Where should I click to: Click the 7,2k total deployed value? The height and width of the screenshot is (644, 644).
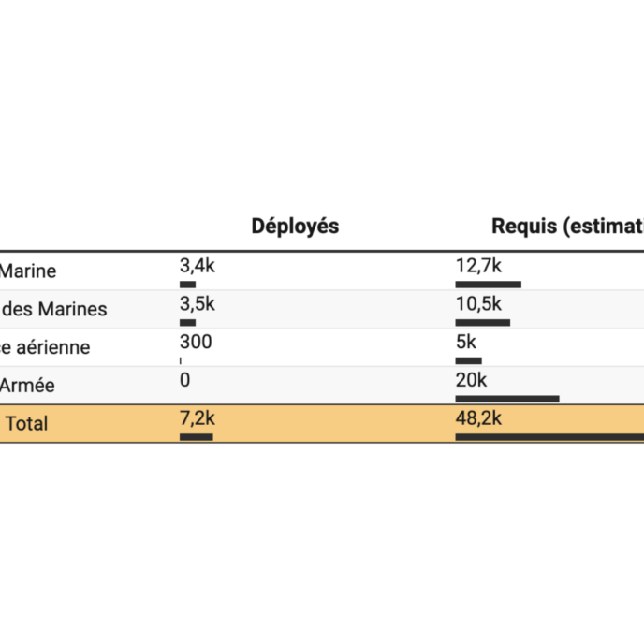click(198, 417)
